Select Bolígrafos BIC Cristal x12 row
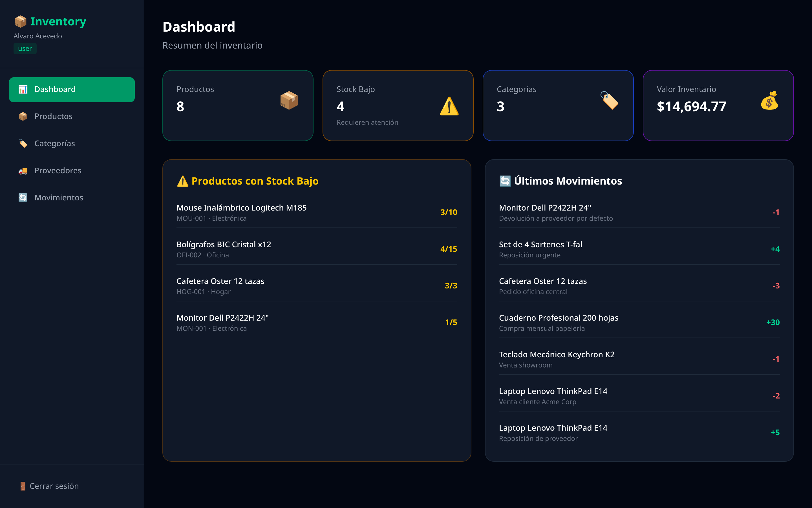 click(x=317, y=249)
